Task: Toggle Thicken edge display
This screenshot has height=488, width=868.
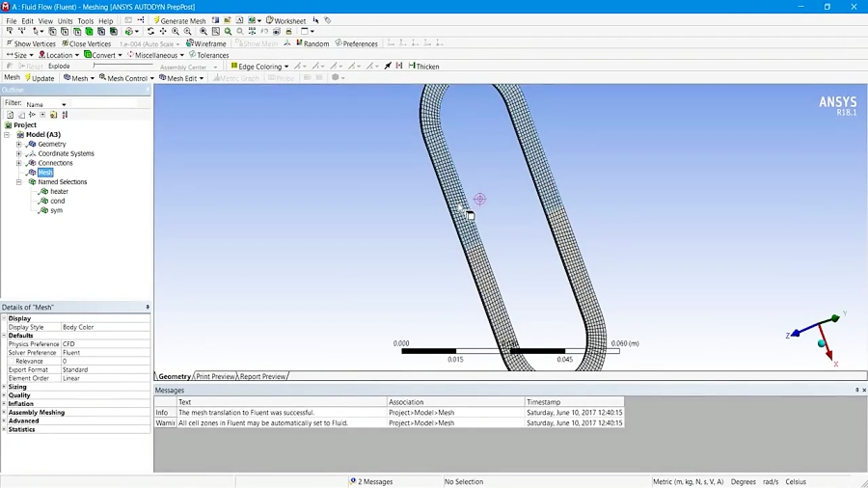Action: coord(423,66)
